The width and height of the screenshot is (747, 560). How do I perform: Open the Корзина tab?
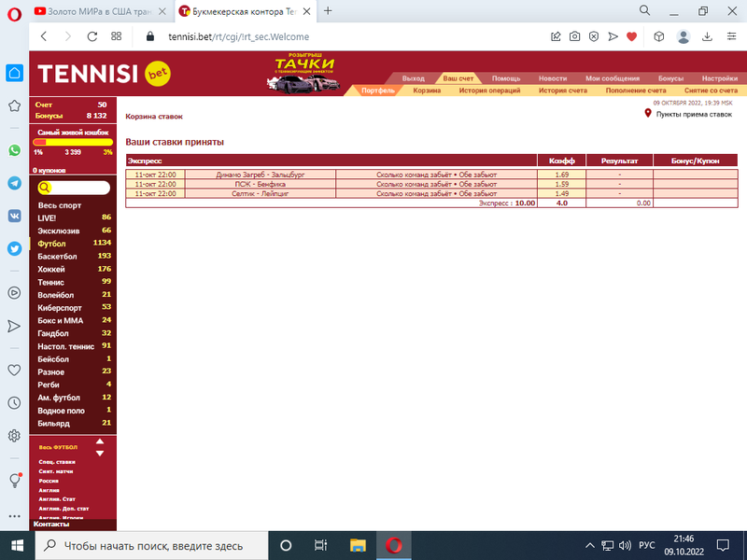click(427, 91)
